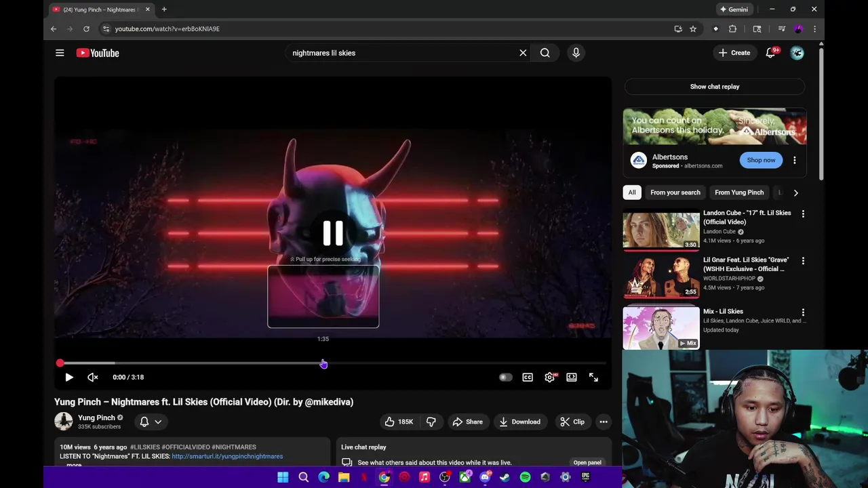Open the Chrome extensions puzzle icon

click(x=732, y=29)
